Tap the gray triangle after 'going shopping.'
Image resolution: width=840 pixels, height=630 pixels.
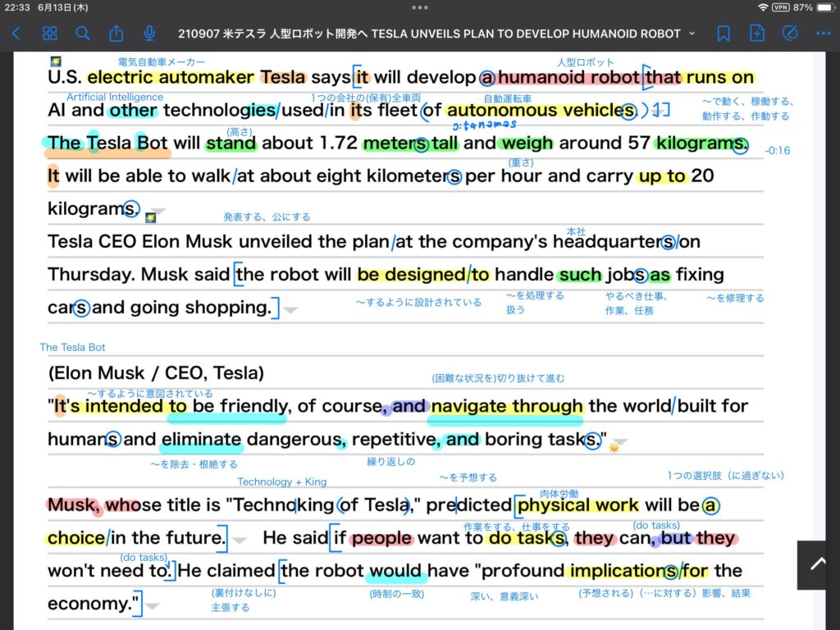pos(291,309)
